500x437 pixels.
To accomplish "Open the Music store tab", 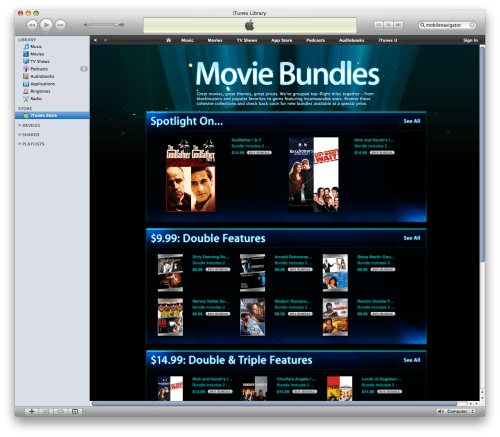I will (x=187, y=40).
